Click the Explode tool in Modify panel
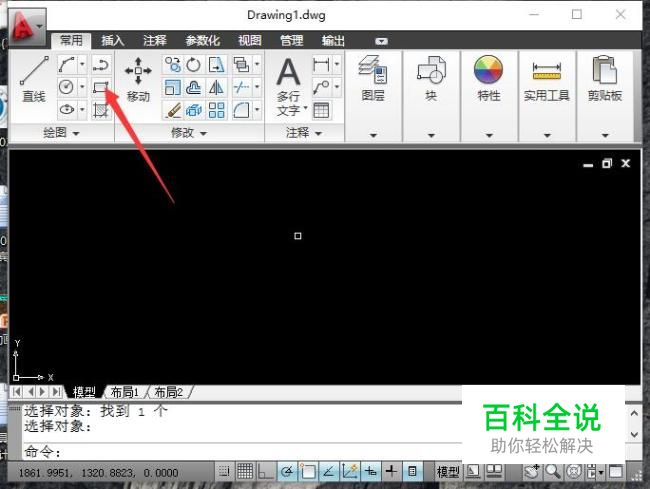Viewport: 650px width, 489px height. [194, 110]
